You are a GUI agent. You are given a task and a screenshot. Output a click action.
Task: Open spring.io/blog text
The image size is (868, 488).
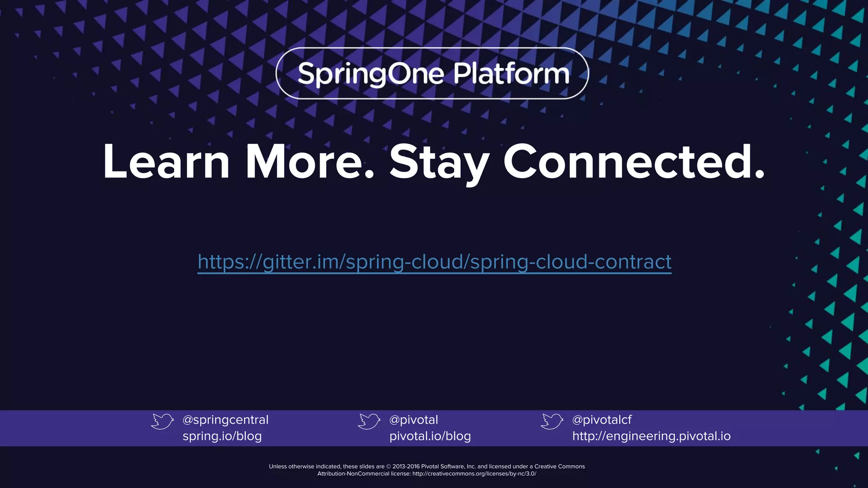point(222,436)
